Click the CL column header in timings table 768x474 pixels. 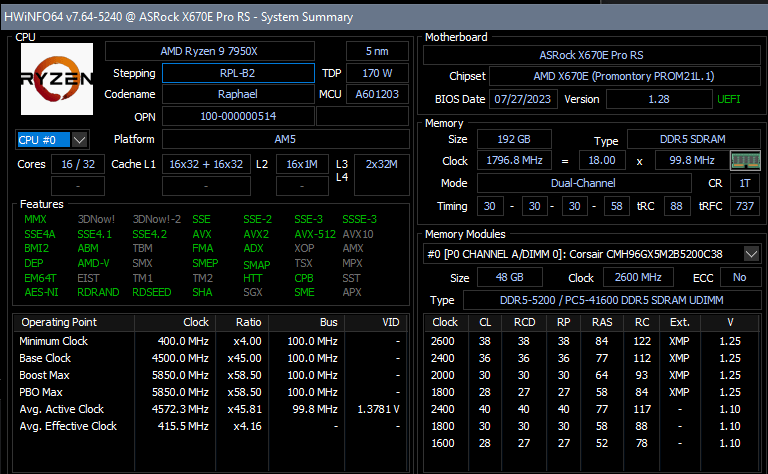[x=485, y=322]
